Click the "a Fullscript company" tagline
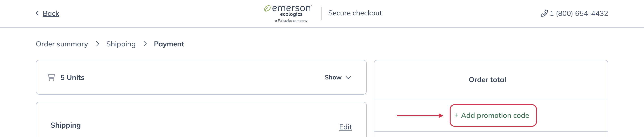This screenshot has height=137, width=644. (x=291, y=21)
